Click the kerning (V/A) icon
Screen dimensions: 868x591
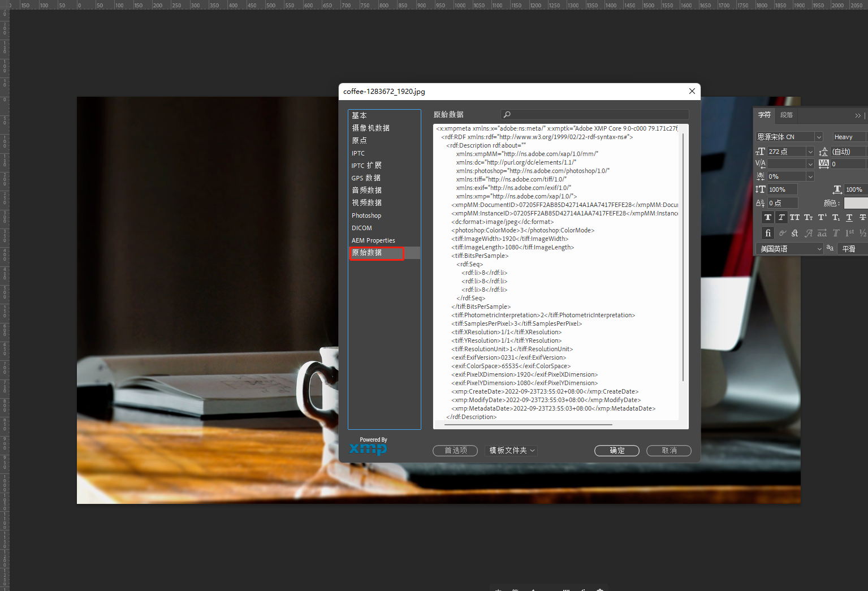[760, 163]
